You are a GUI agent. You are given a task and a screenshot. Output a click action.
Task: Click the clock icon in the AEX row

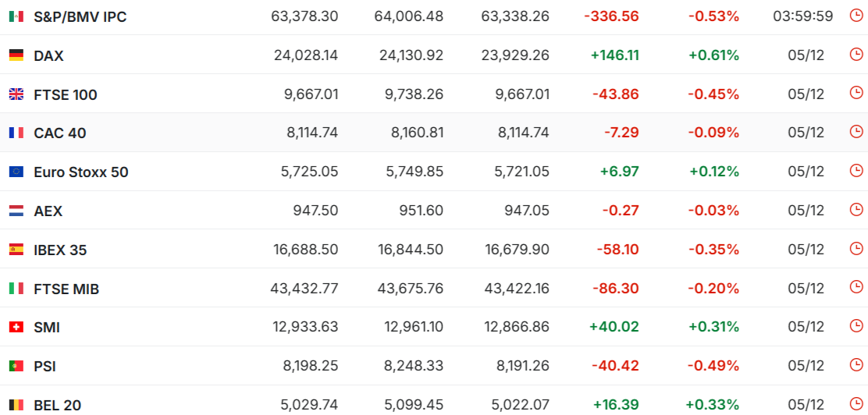pyautogui.click(x=856, y=210)
